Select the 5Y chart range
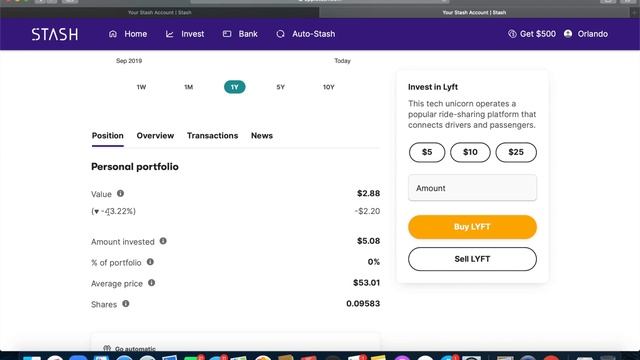The width and height of the screenshot is (640, 360). coord(280,87)
